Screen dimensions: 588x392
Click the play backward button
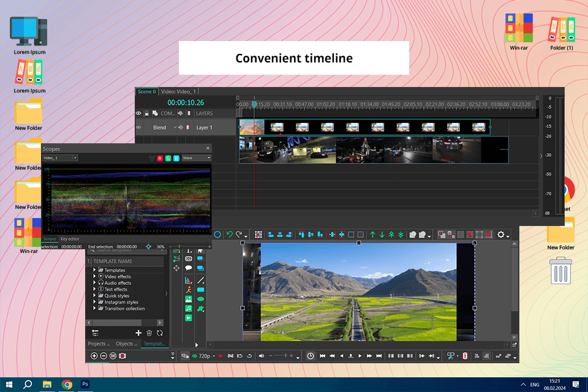[341, 356]
